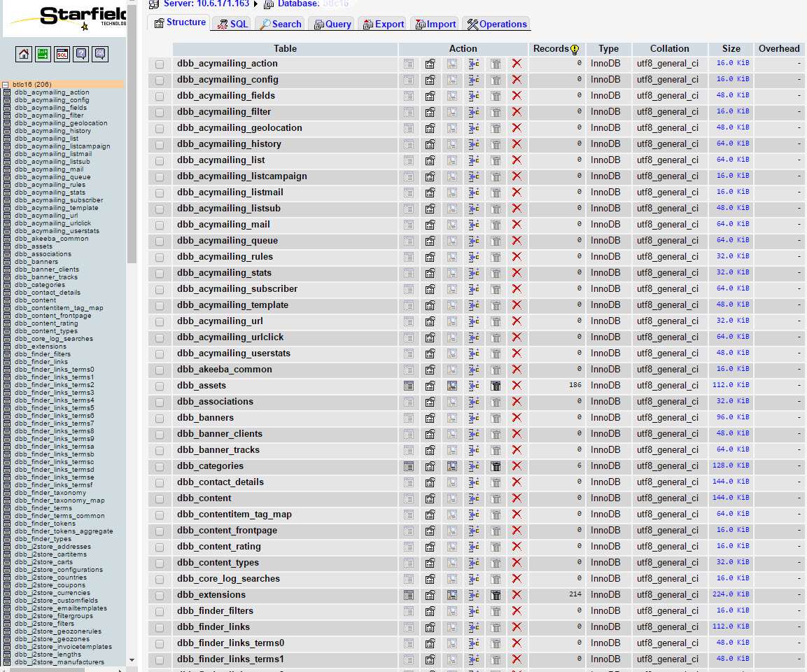Open dbb_acymailing_subscriber table link
807x672 pixels.
(x=237, y=289)
